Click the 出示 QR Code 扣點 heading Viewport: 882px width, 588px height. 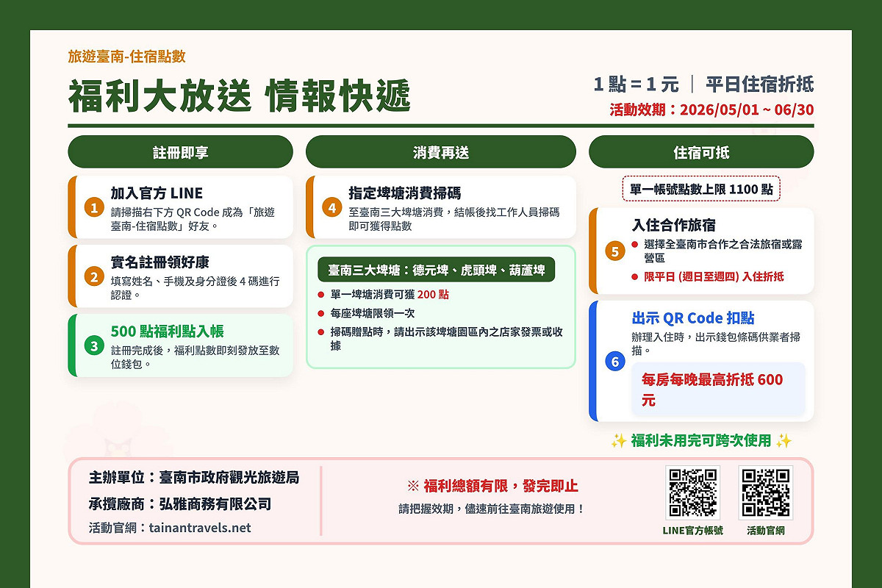(693, 318)
